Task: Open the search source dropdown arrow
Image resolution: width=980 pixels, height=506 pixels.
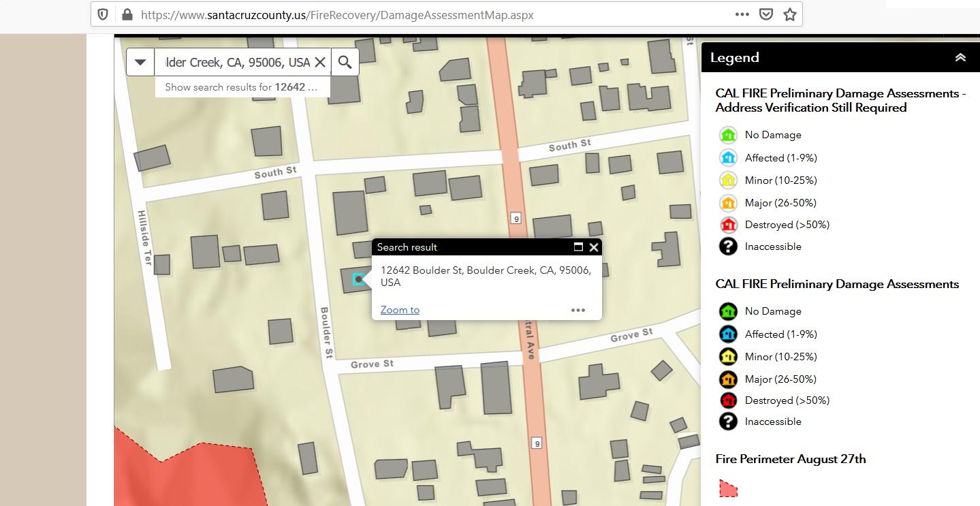Action: 140,62
